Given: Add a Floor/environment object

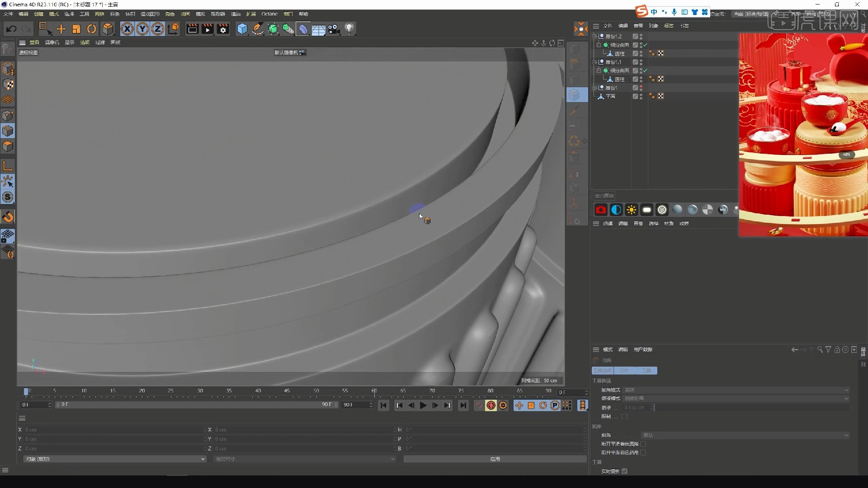Looking at the screenshot, I should tap(319, 30).
